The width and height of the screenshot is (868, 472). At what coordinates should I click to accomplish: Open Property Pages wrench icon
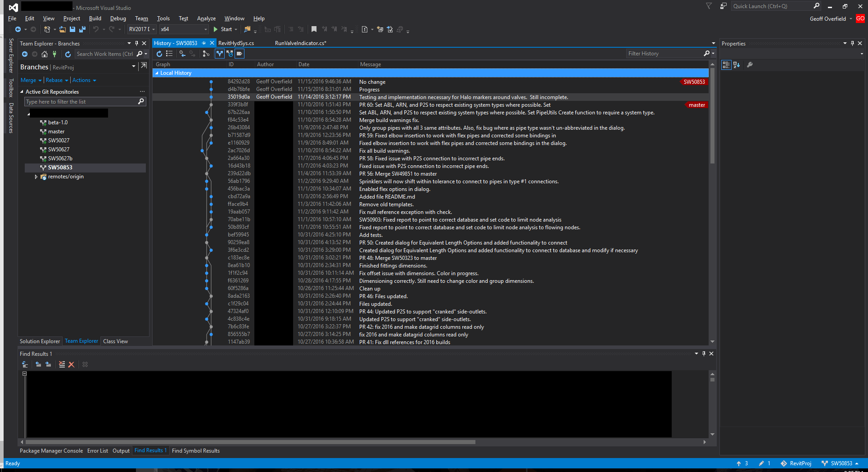[750, 65]
